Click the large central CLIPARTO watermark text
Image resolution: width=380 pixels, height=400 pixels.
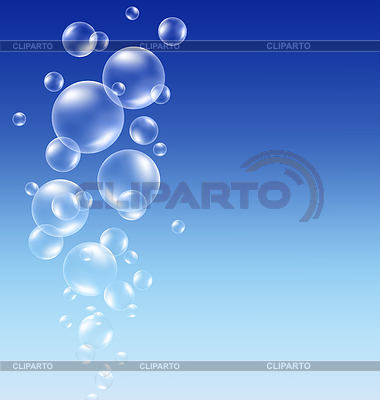183,195
